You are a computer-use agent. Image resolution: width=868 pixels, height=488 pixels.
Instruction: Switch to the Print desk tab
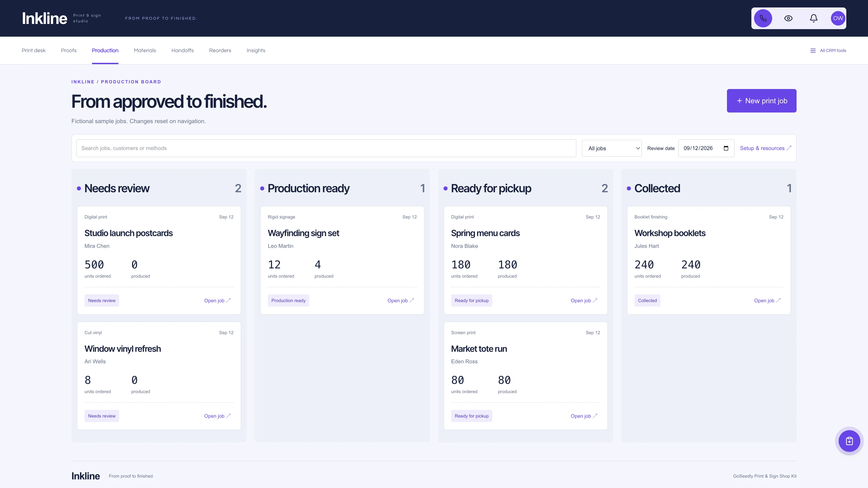[34, 51]
